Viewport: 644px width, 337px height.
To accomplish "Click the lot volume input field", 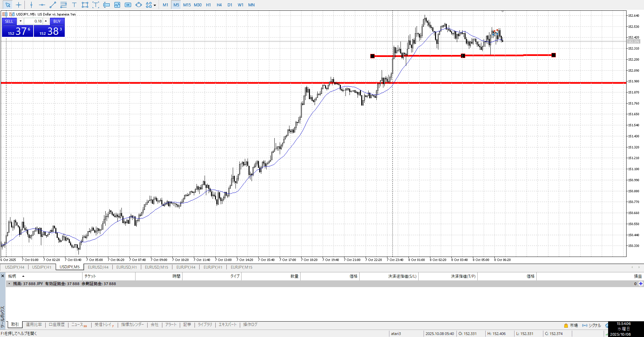I will coord(34,21).
